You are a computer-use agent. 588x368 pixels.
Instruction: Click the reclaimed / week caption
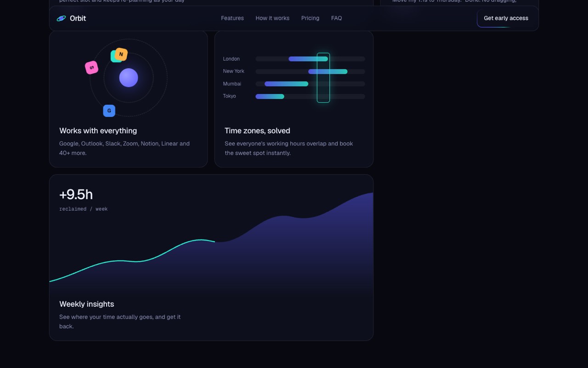click(x=83, y=209)
